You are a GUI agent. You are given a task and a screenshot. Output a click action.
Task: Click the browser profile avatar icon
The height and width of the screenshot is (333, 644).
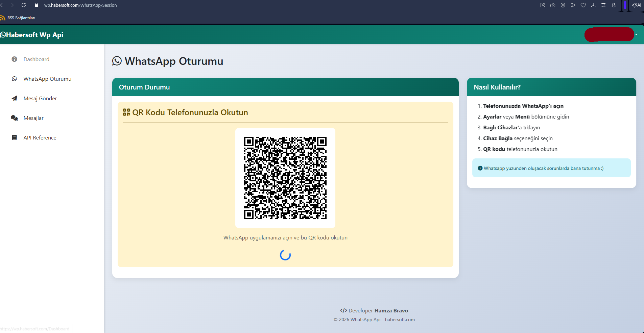click(x=614, y=5)
